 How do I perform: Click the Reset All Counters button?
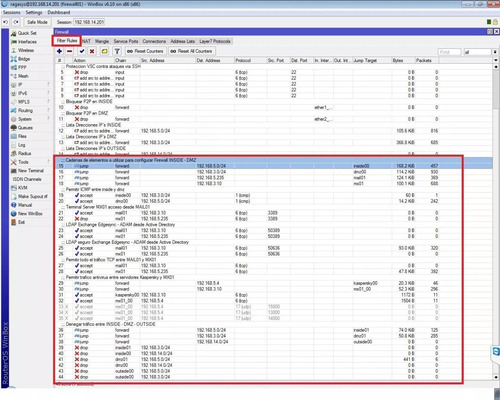pyautogui.click(x=191, y=51)
